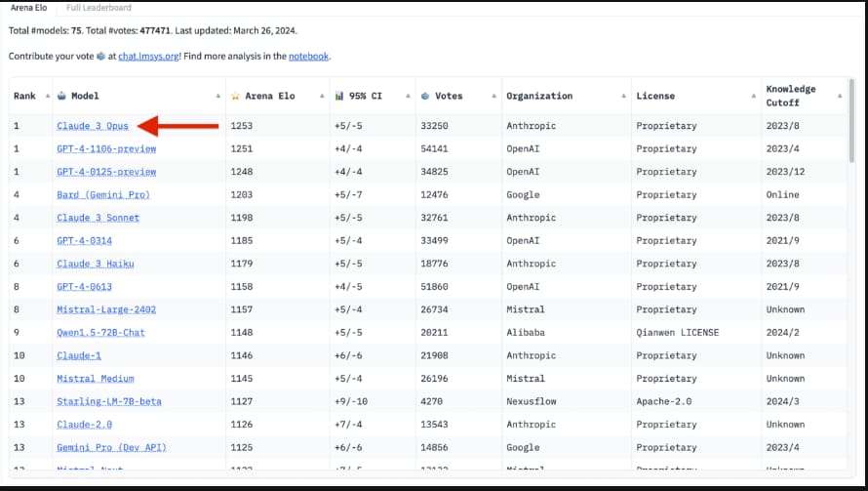Select the +9/-10 confidence interval cell

351,401
